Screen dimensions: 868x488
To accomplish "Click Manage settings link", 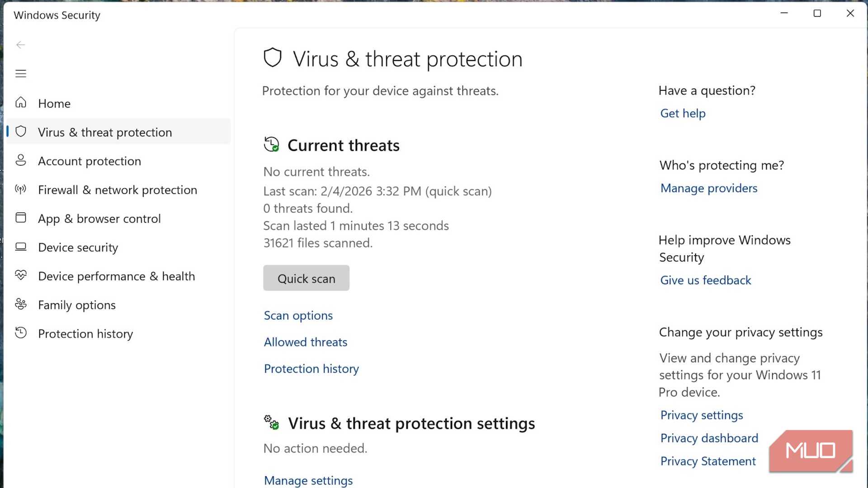I will (308, 480).
